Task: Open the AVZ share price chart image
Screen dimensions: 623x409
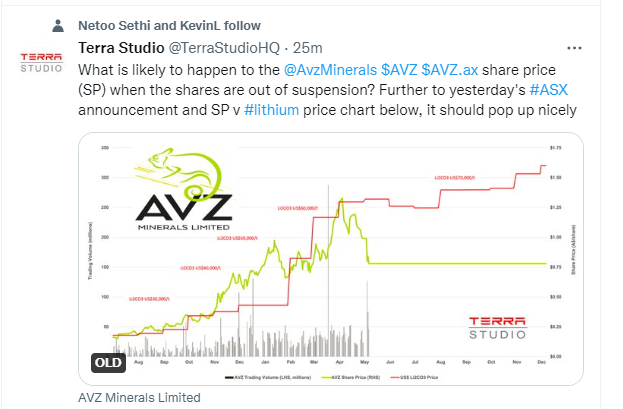Action: (331, 259)
